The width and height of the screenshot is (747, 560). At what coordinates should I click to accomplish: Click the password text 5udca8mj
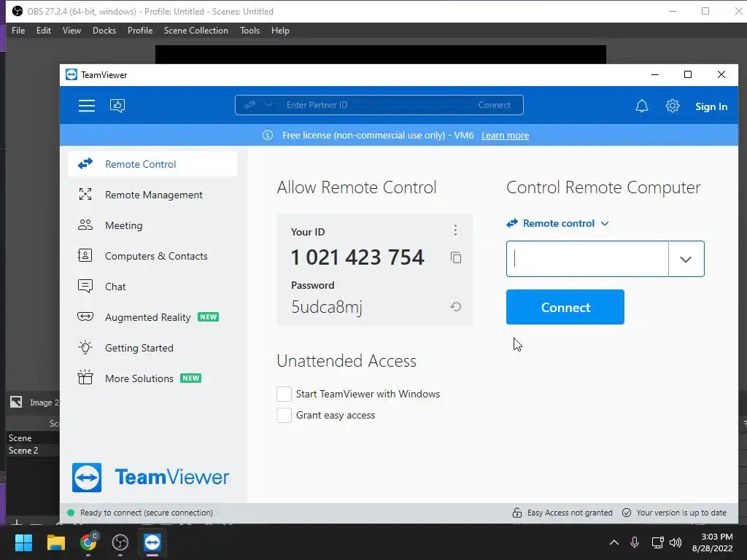click(x=327, y=307)
